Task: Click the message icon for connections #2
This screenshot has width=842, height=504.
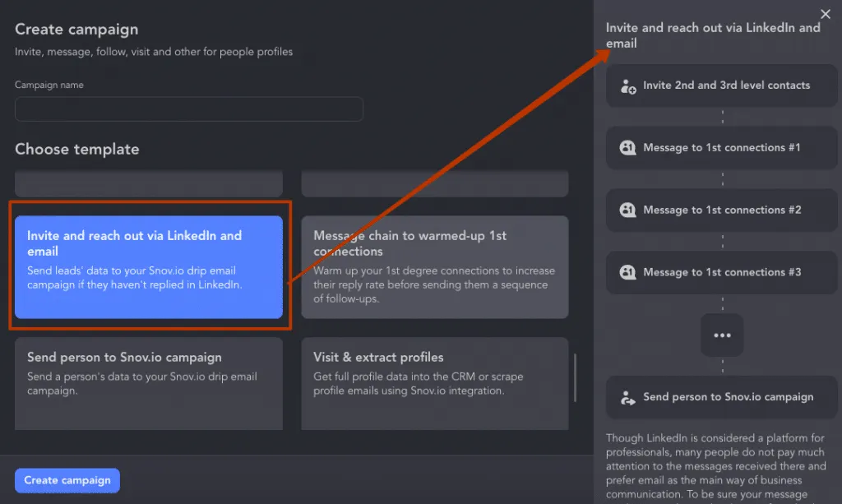Action: pos(627,210)
